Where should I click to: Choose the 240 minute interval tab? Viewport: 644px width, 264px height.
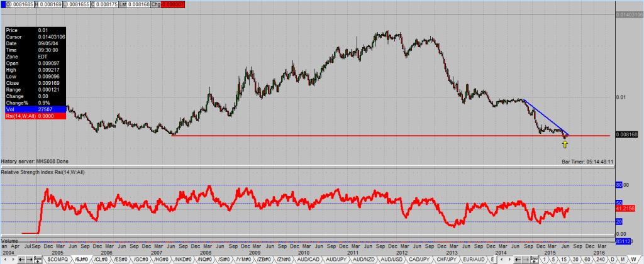601,260
